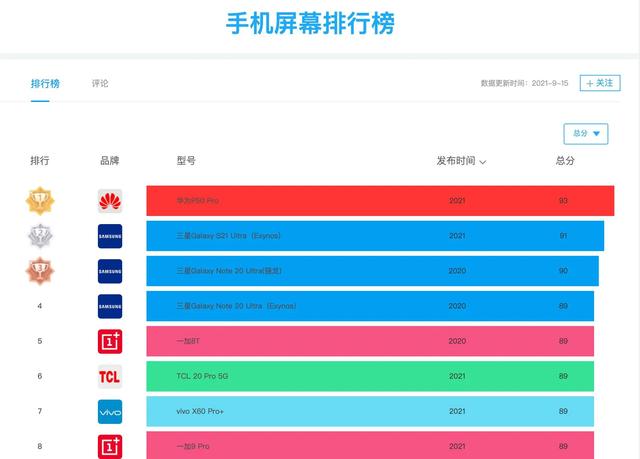
Task: Click the vivo brand logo
Action: point(110,412)
